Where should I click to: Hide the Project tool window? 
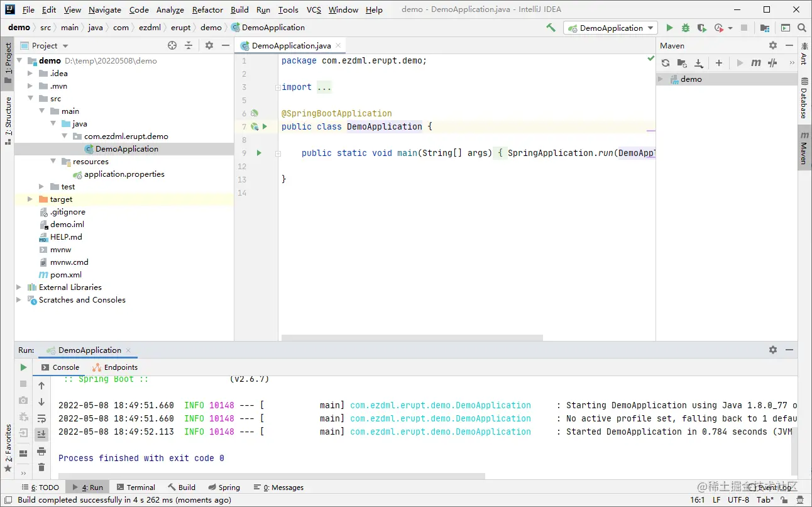[226, 45]
